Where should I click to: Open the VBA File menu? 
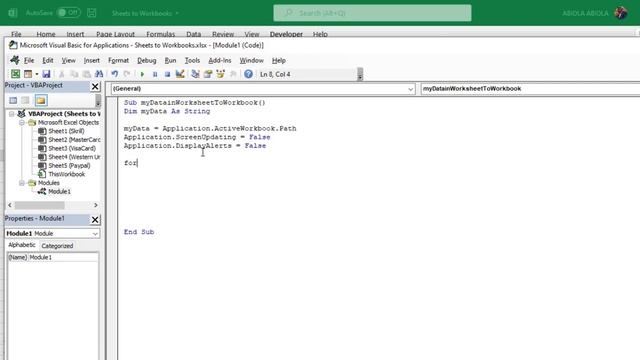tap(29, 60)
